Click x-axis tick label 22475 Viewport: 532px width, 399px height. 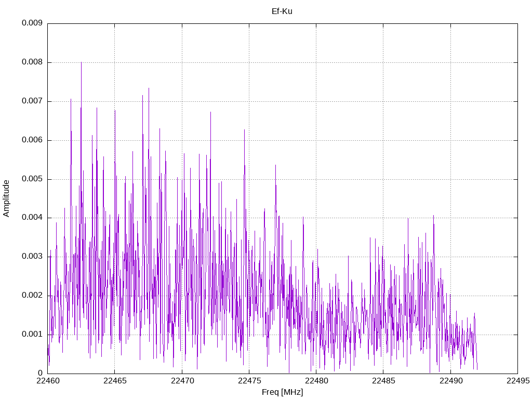tap(249, 381)
